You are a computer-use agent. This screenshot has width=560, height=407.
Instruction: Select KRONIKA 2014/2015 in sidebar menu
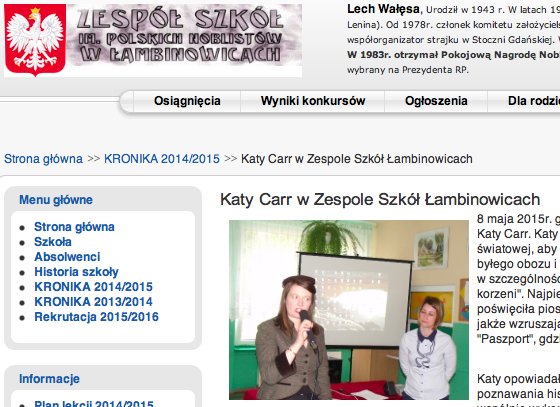(x=94, y=287)
